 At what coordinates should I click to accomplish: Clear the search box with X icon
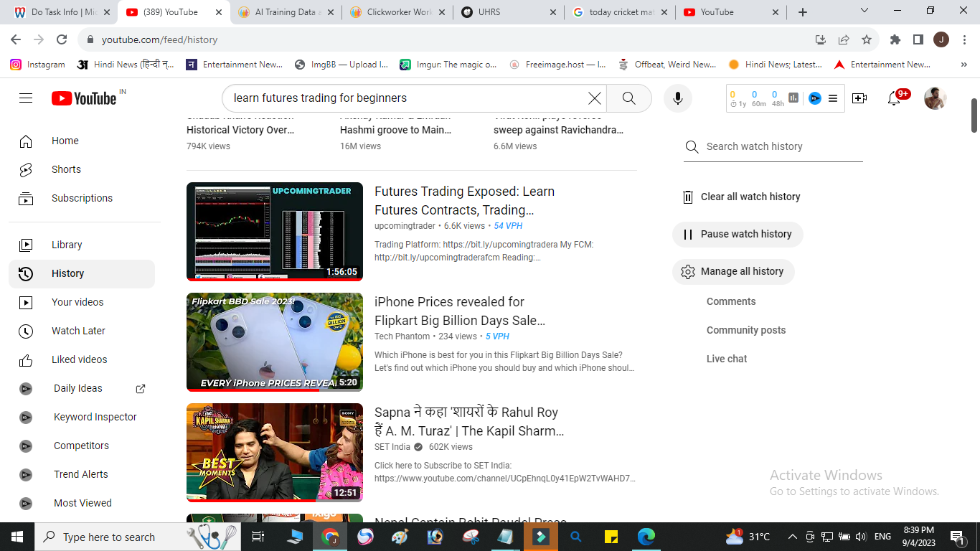click(x=595, y=98)
